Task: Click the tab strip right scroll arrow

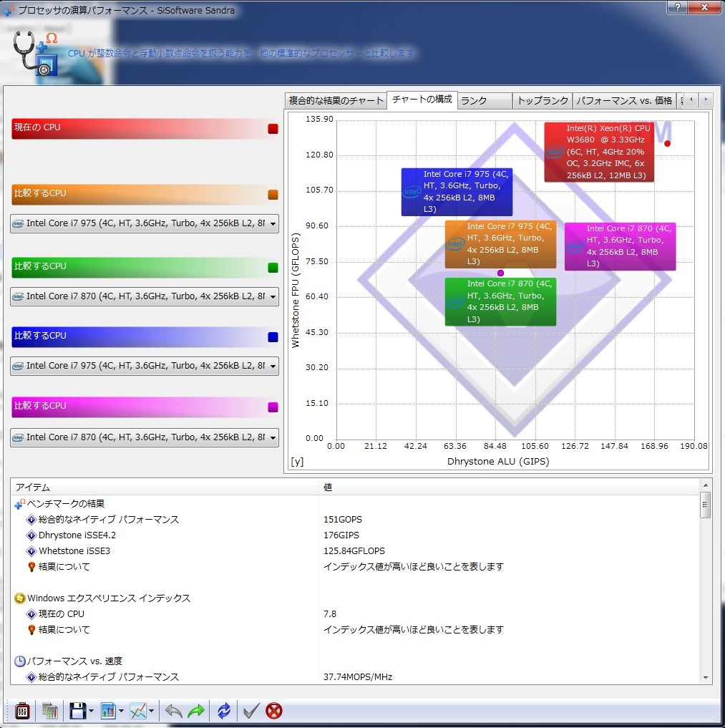Action: pyautogui.click(x=706, y=100)
